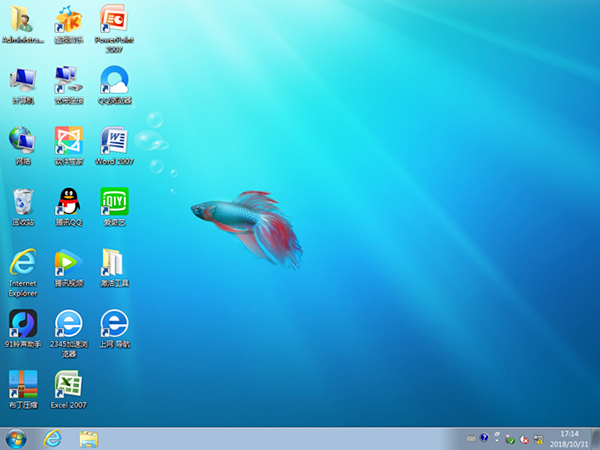This screenshot has width=600, height=450.
Task: Select the Administrator user folder icon
Action: pos(23,19)
